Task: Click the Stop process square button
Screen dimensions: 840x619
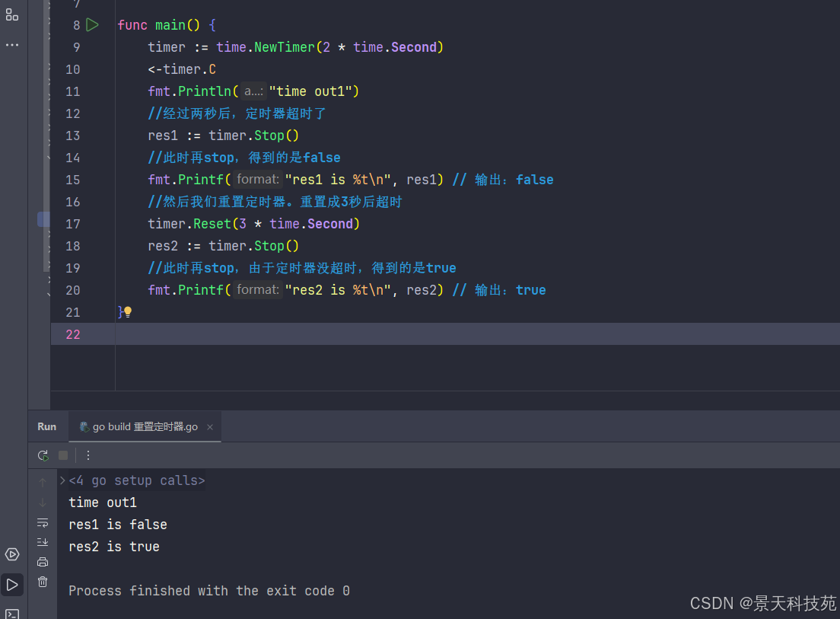Action: 63,455
